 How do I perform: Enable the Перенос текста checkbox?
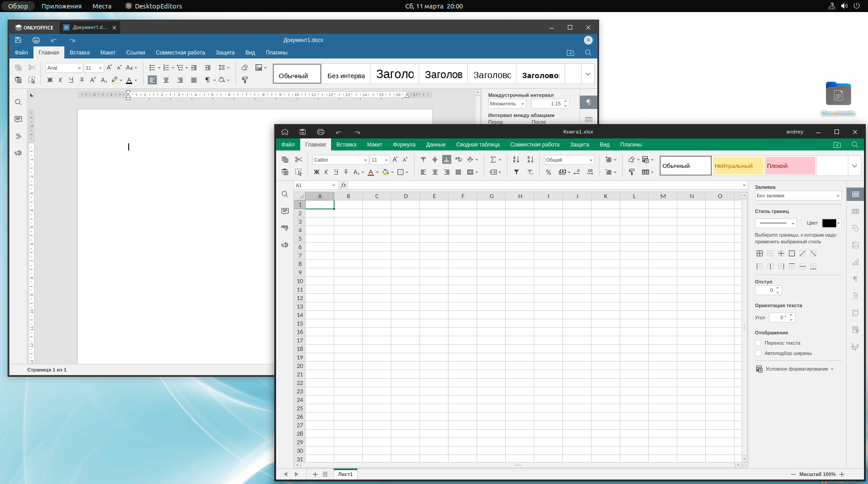click(x=758, y=343)
